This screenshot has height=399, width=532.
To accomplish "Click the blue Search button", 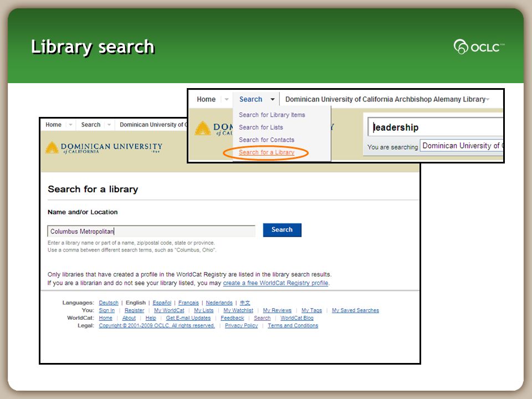I will (x=282, y=229).
